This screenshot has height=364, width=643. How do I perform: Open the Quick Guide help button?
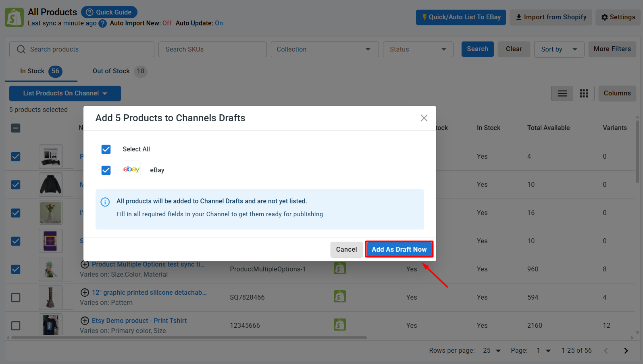coord(109,12)
